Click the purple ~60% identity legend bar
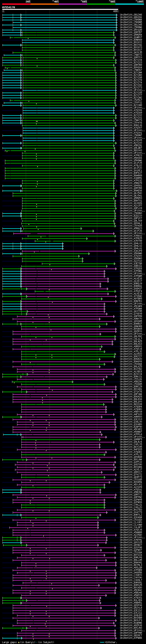This screenshot has width=146, height=644. click(73, 4)
